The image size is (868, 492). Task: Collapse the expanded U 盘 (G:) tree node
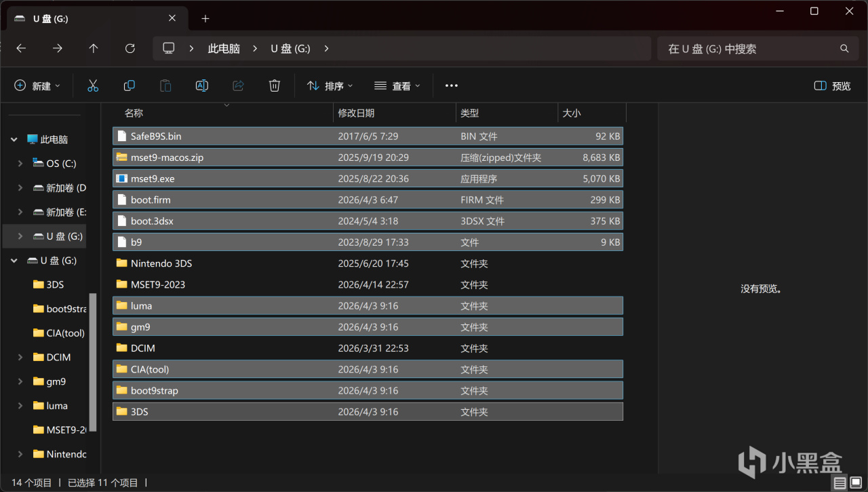14,261
